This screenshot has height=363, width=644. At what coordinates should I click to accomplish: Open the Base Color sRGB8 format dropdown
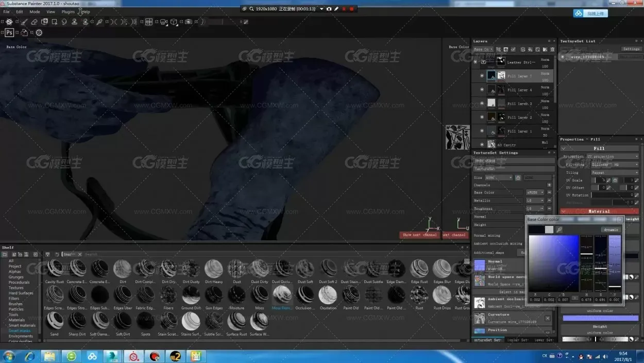click(x=535, y=192)
